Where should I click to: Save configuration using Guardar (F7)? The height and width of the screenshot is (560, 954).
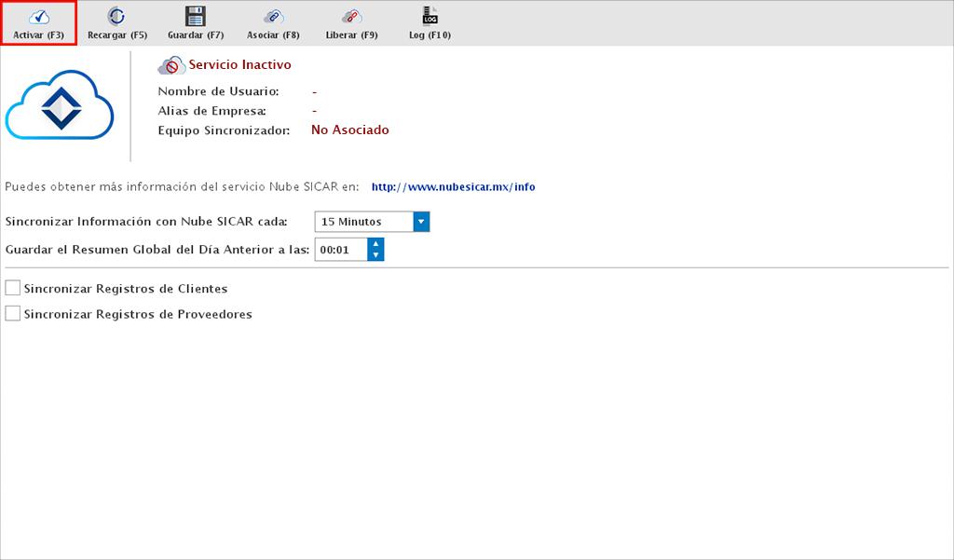click(195, 17)
